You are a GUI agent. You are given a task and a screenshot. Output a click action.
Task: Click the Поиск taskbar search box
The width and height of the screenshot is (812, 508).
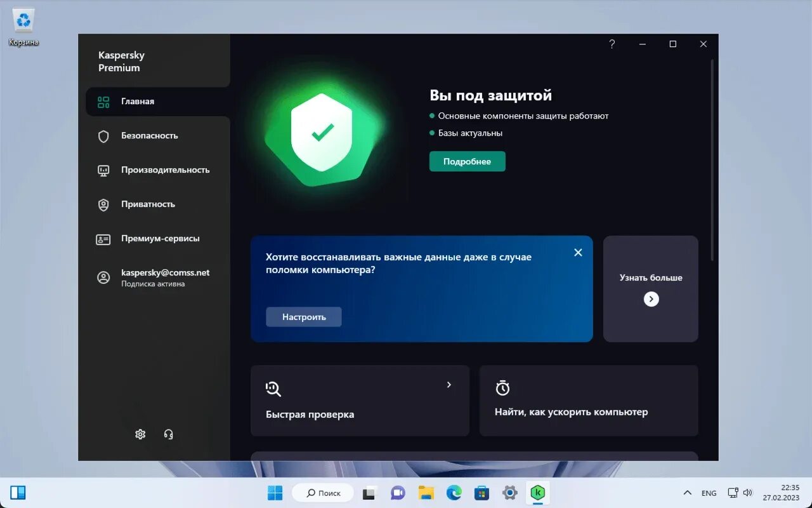click(324, 493)
